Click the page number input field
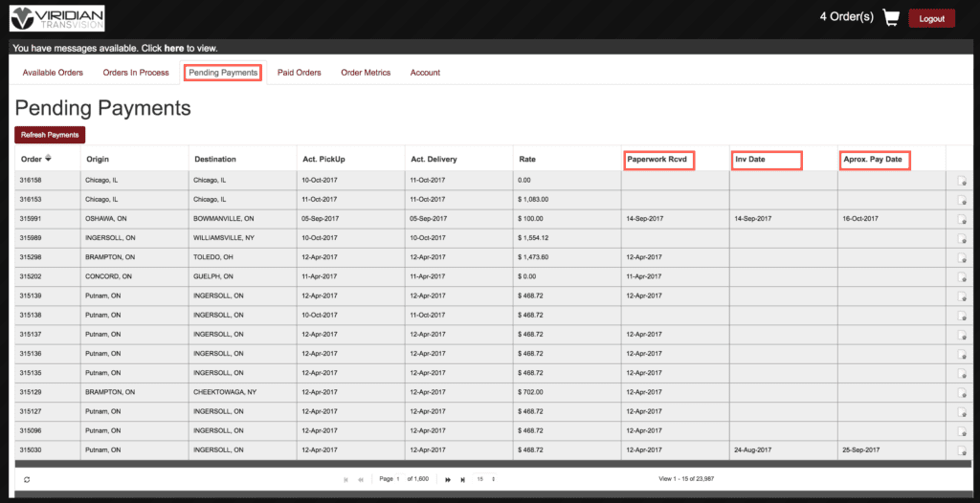This screenshot has height=503, width=980. (400, 479)
